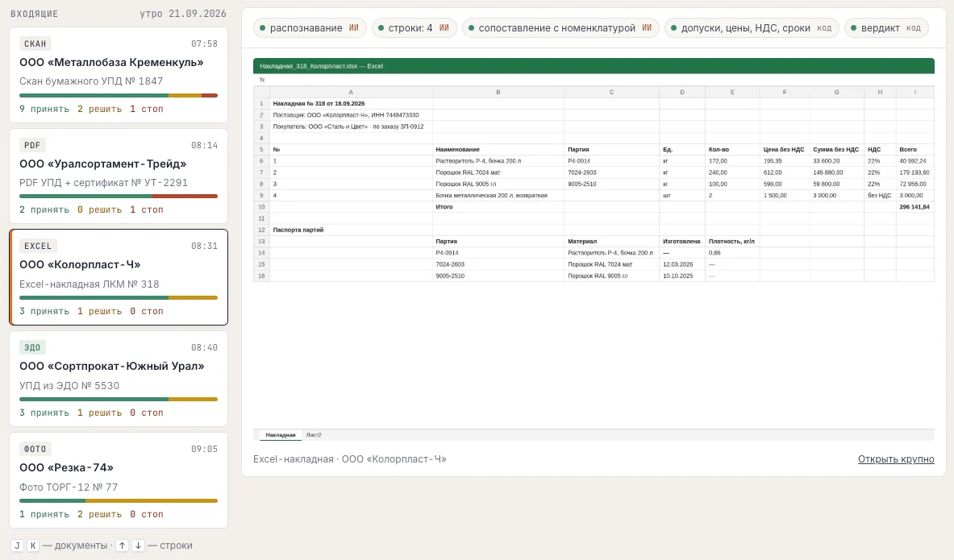The height and width of the screenshot is (560, 954).
Task: Select row 10 header in the spreadsheet
Action: pyautogui.click(x=261, y=207)
